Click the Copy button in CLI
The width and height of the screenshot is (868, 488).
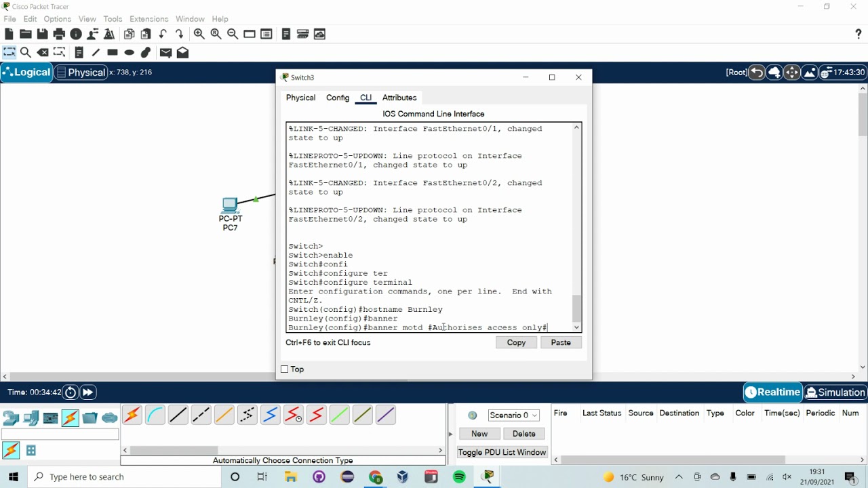pyautogui.click(x=516, y=343)
